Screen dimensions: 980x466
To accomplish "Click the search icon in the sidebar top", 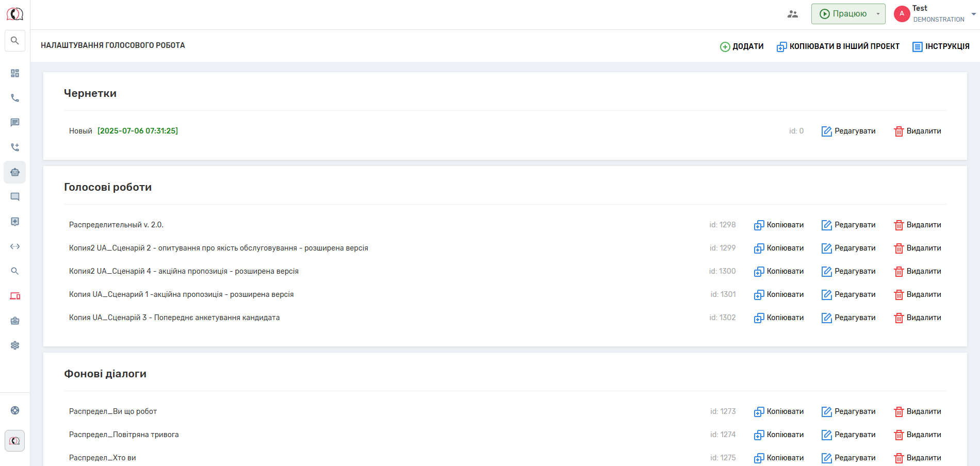I will tap(15, 41).
